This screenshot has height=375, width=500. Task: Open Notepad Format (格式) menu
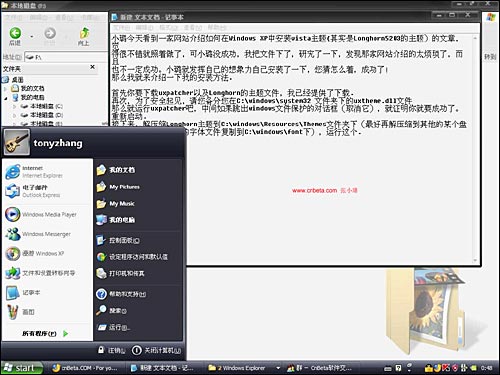point(168,27)
